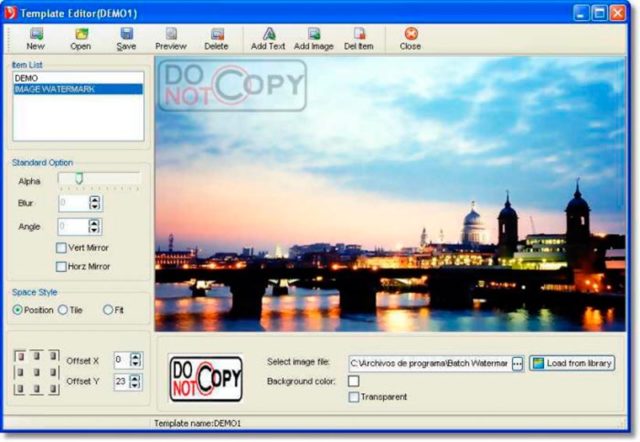Create a new template with New
This screenshot has width=640, height=442.
click(36, 39)
